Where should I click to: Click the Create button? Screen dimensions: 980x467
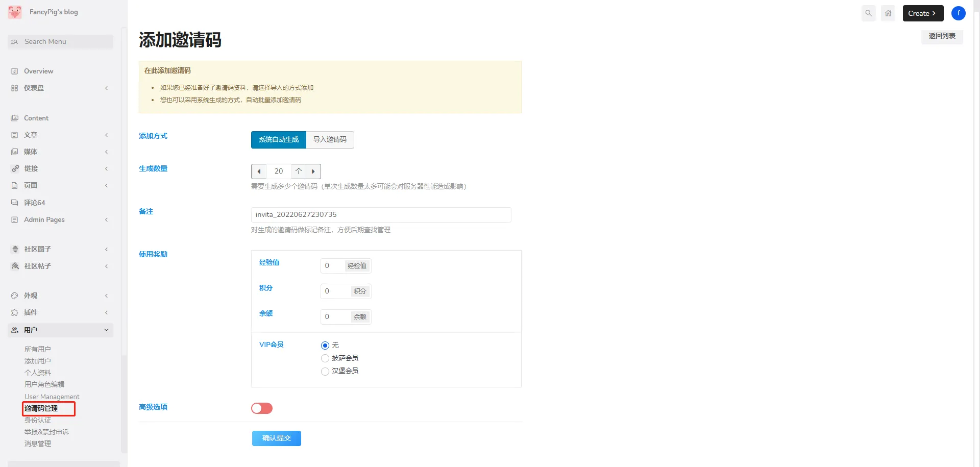point(923,13)
